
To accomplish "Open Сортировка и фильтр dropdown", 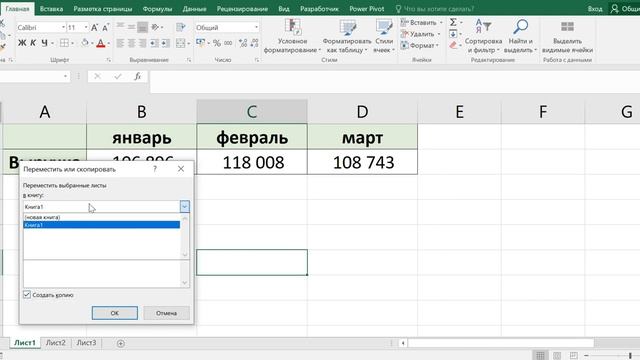I will pyautogui.click(x=483, y=36).
